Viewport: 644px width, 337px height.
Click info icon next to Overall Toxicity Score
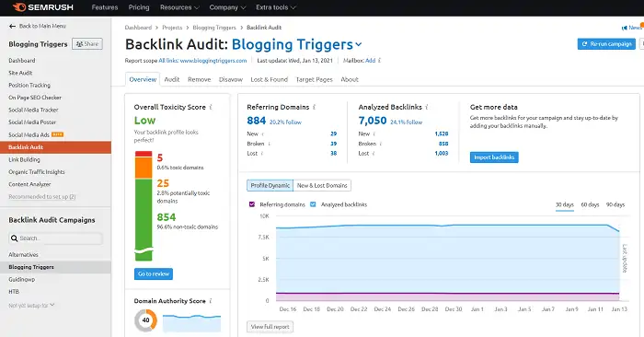(211, 107)
